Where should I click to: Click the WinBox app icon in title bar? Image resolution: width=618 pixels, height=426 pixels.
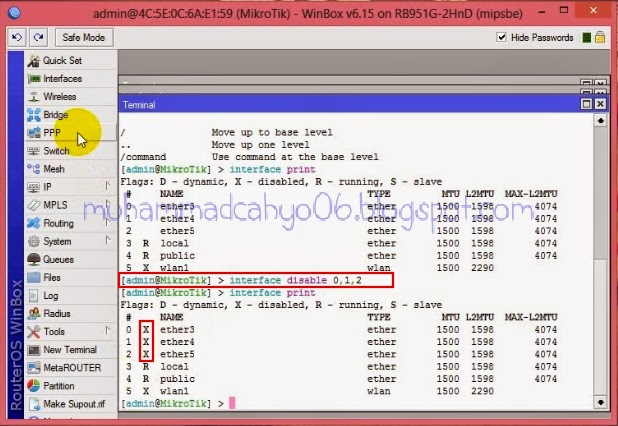click(x=15, y=13)
